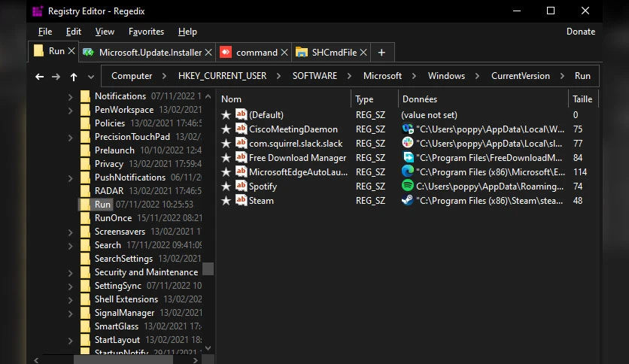Click the Spotify app icon in Données column
This screenshot has width=629, height=364.
click(408, 186)
